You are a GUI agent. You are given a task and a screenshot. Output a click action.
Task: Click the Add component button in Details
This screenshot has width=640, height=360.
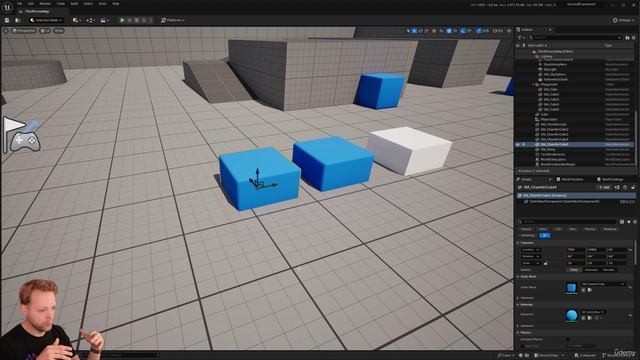pyautogui.click(x=604, y=187)
